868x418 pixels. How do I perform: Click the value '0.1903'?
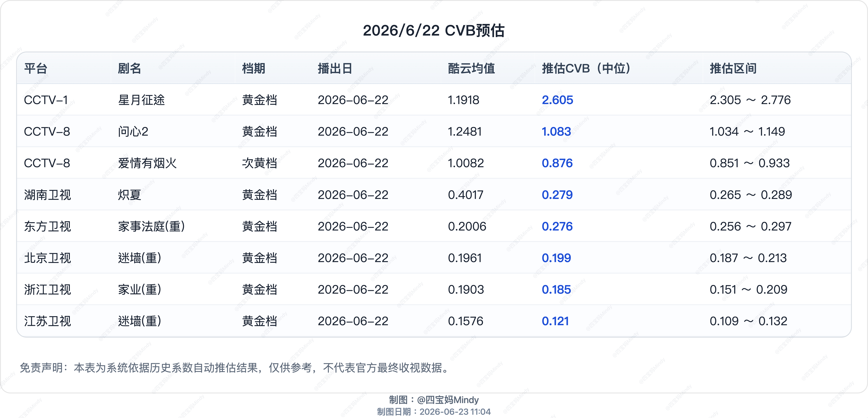pyautogui.click(x=466, y=289)
